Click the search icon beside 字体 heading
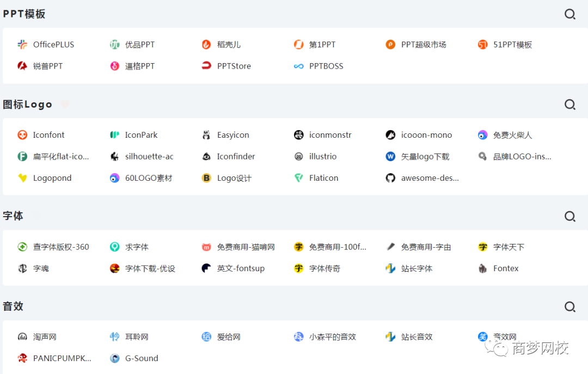588x374 pixels. 570,217
